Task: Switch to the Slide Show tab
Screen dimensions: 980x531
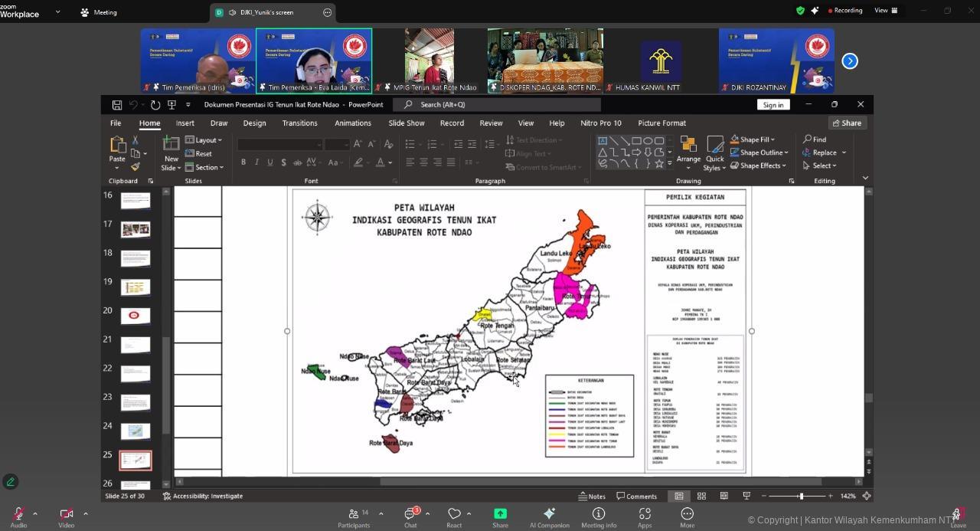Action: tap(406, 123)
